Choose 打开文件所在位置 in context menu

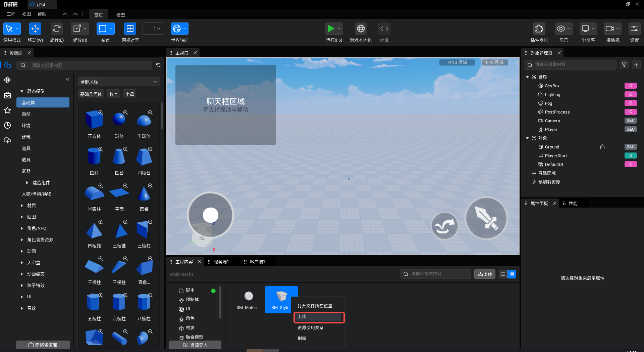[x=315, y=306]
